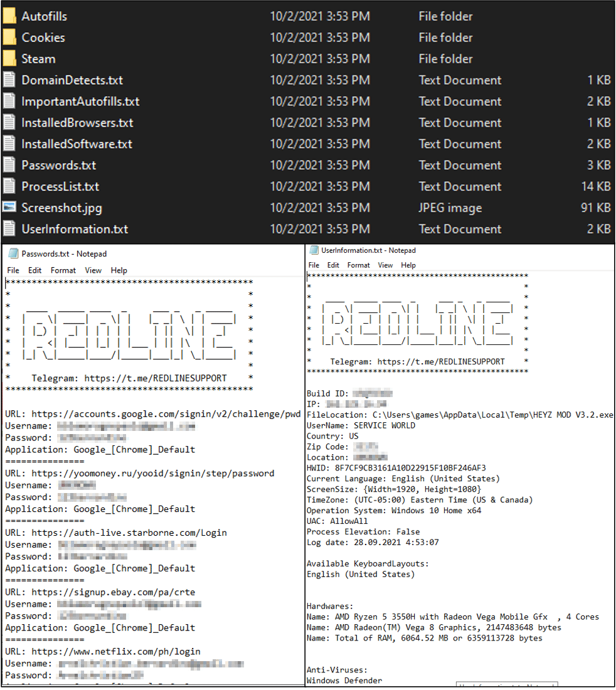The width and height of the screenshot is (616, 690).
Task: Open Format menu in Passwords.txt Notepad
Action: pos(63,270)
